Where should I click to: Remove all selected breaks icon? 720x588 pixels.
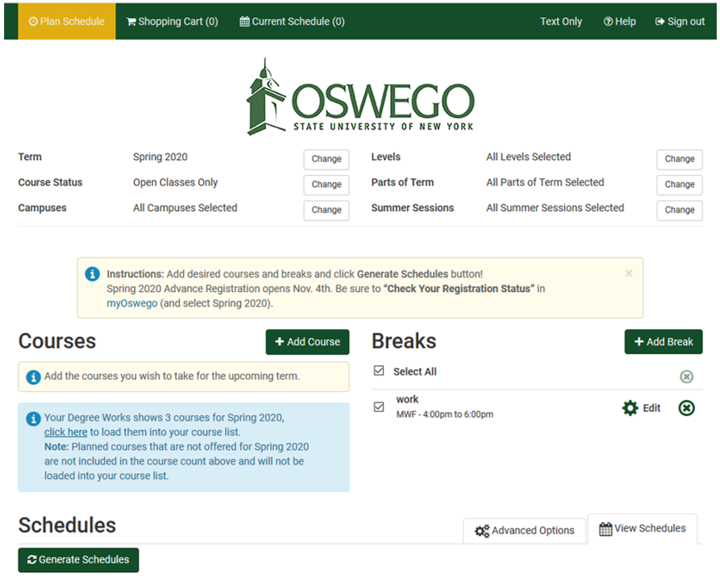point(686,377)
